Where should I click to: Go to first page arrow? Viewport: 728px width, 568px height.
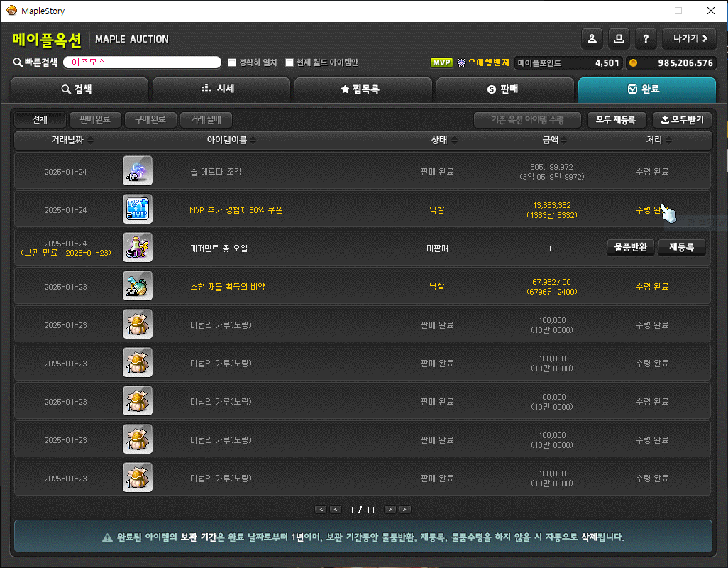point(320,510)
